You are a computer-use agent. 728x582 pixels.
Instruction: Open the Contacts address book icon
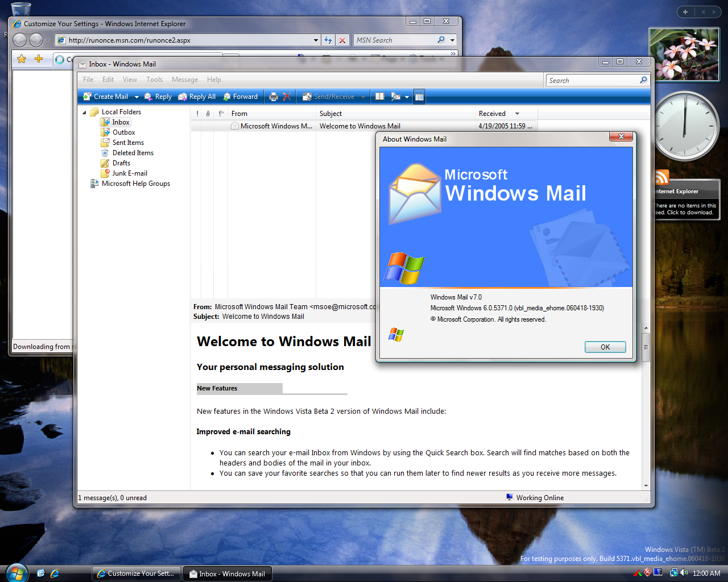[x=380, y=97]
